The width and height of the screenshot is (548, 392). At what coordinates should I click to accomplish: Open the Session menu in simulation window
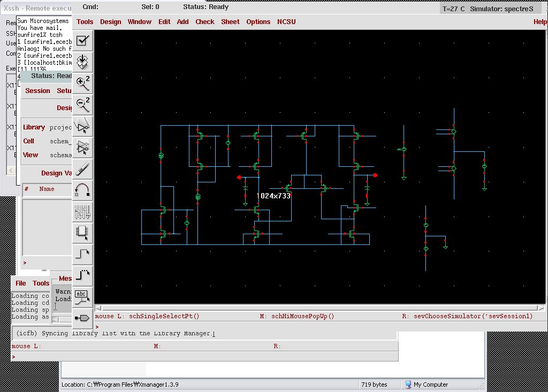(37, 91)
